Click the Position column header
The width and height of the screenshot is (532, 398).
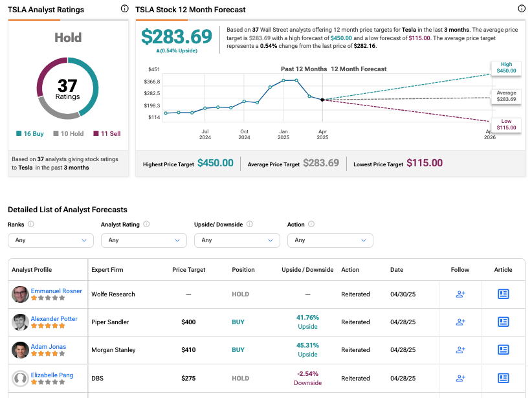tap(243, 270)
